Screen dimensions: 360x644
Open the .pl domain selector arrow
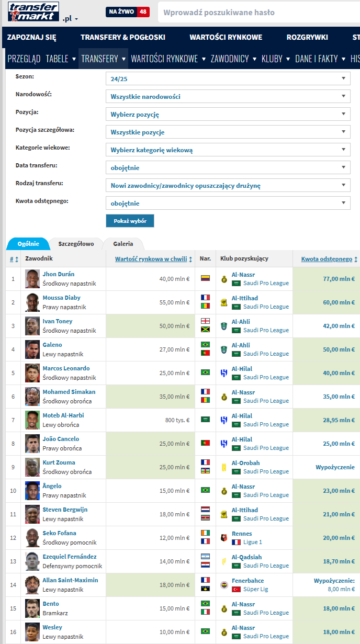76,19
